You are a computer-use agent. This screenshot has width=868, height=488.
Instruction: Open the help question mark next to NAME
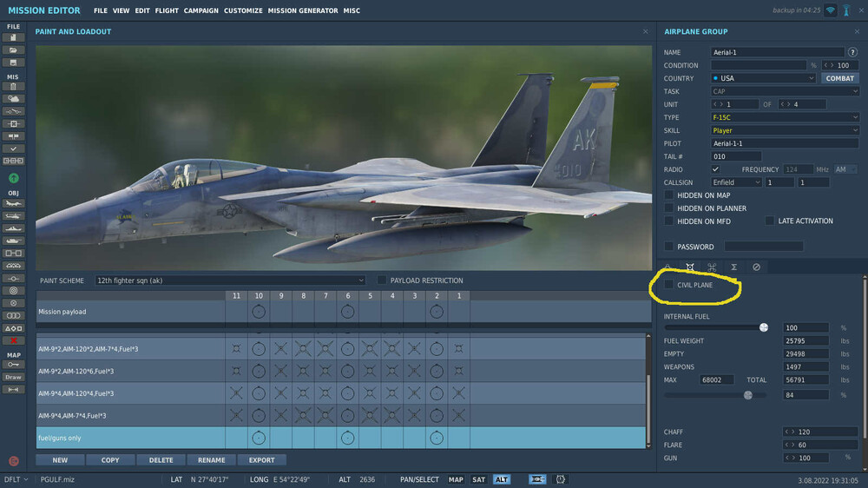tap(852, 52)
